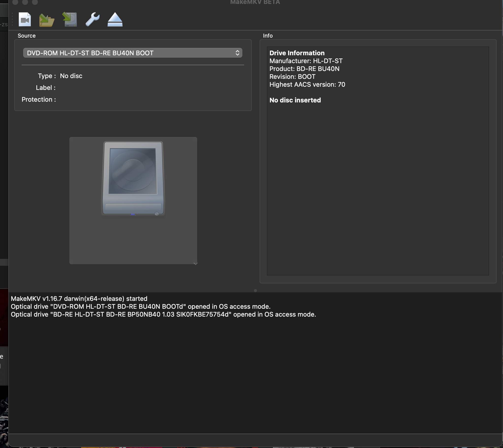Click the 'Drive Information' heading
Viewport: 503px width, 448px height.
297,53
